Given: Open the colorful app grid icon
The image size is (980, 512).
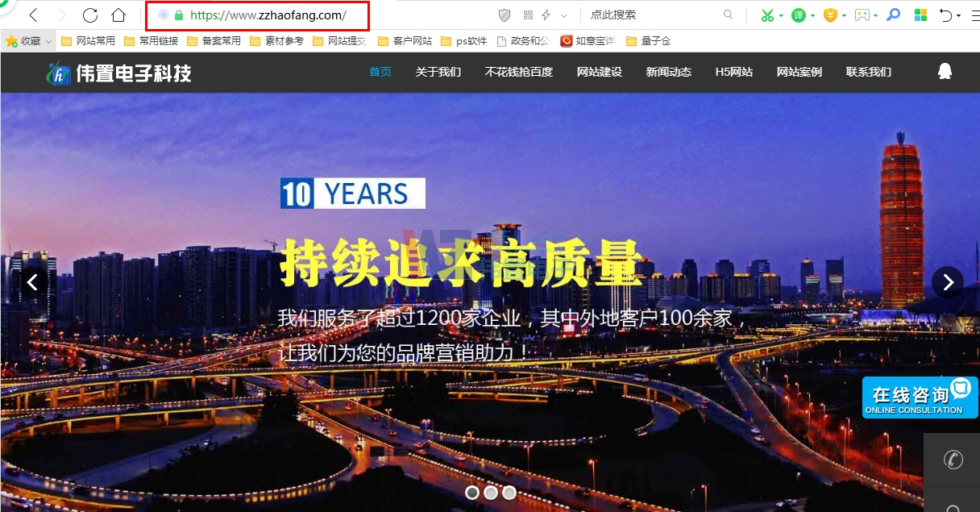Looking at the screenshot, I should pyautogui.click(x=919, y=15).
